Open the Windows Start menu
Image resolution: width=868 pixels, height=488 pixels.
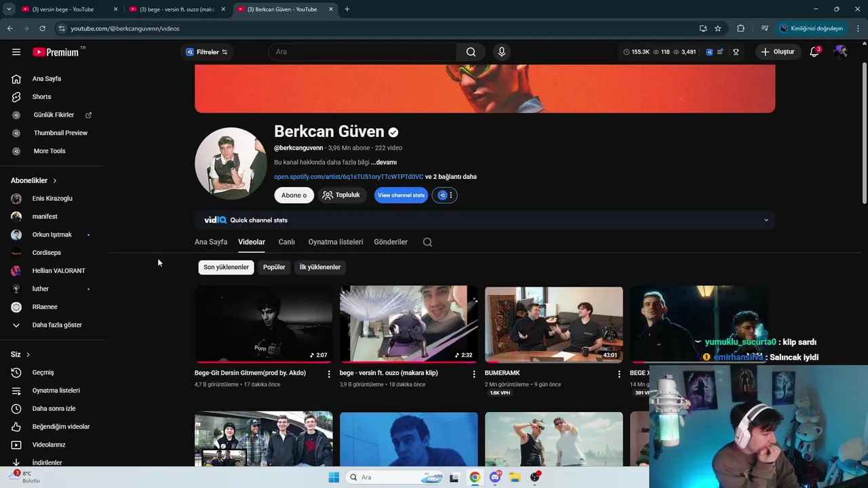pos(334,477)
